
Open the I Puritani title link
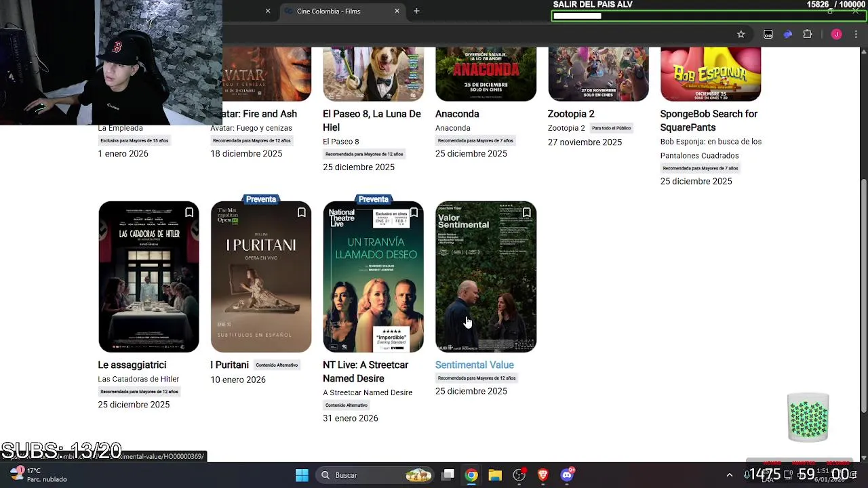tap(230, 365)
